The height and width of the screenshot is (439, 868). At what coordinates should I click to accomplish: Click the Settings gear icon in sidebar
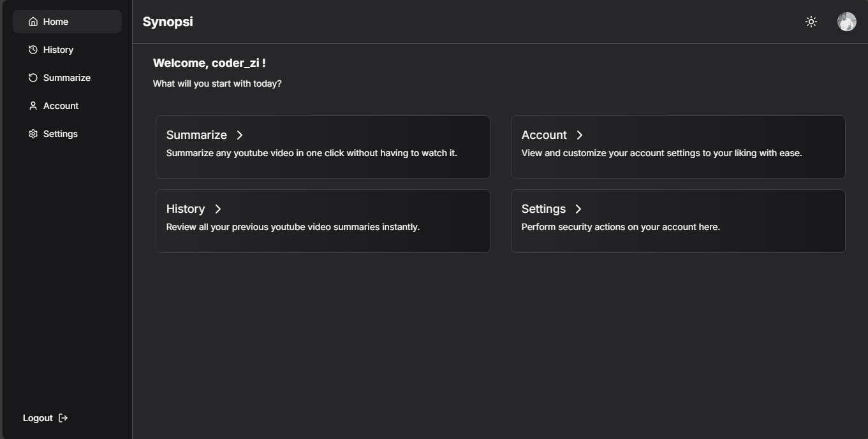(33, 134)
